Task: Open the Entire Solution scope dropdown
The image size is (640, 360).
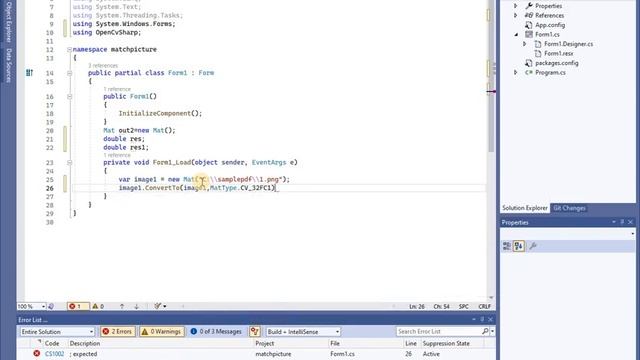Action: coord(91,331)
